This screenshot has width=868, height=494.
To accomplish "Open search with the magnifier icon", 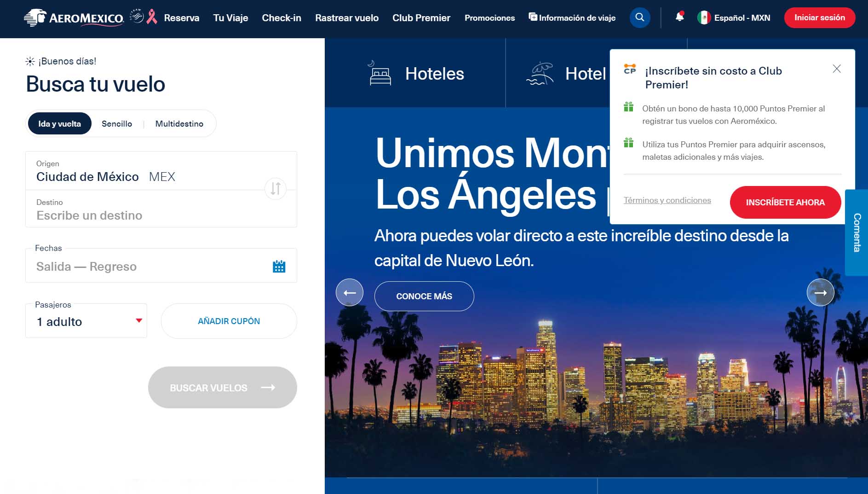I will pos(640,17).
